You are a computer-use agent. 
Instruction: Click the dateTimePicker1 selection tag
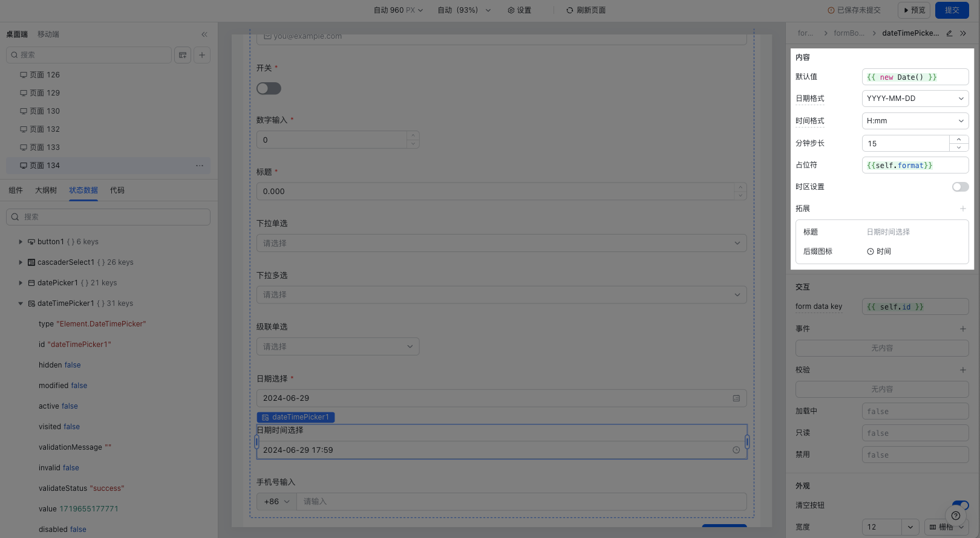click(x=296, y=417)
